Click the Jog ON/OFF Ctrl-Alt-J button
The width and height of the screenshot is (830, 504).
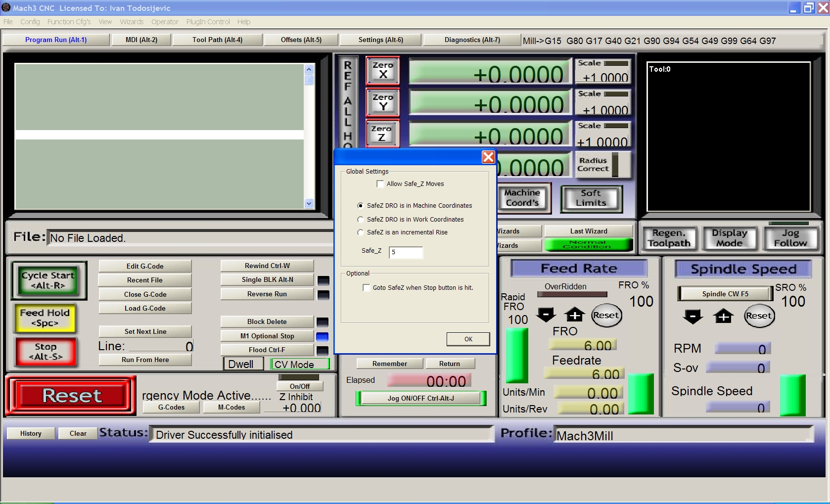tap(421, 398)
